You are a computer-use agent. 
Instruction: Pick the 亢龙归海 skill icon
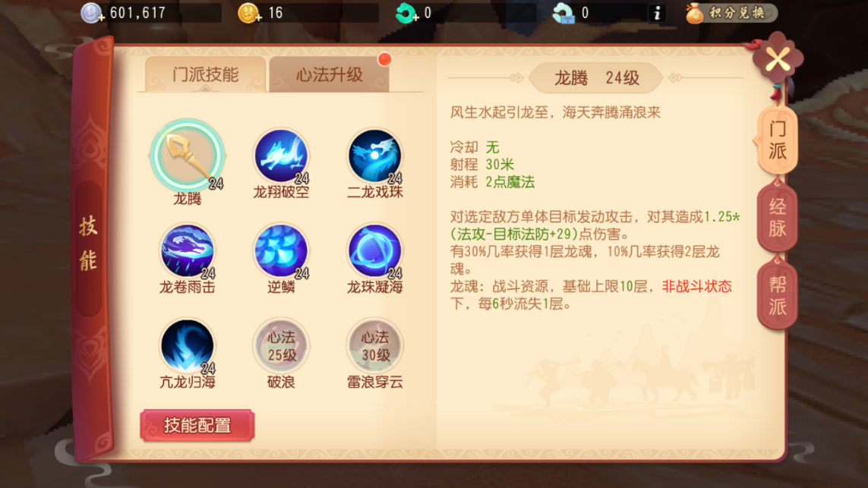pos(187,346)
